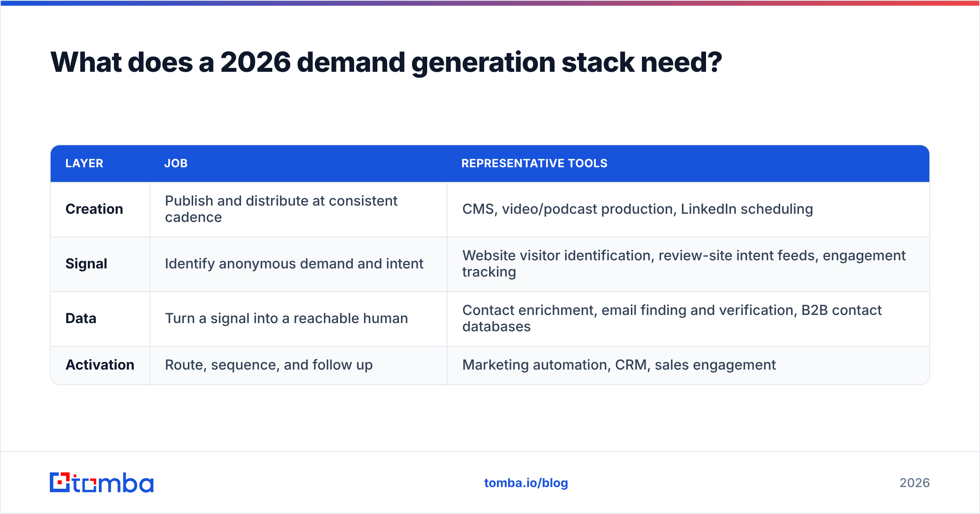980x514 pixels.
Task: Click the 2026 demand generation title
Action: (386, 62)
